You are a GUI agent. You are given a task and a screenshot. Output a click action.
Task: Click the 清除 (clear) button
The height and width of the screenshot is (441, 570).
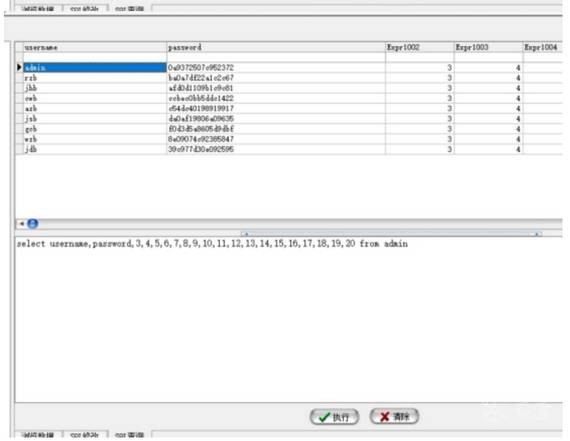click(x=394, y=416)
